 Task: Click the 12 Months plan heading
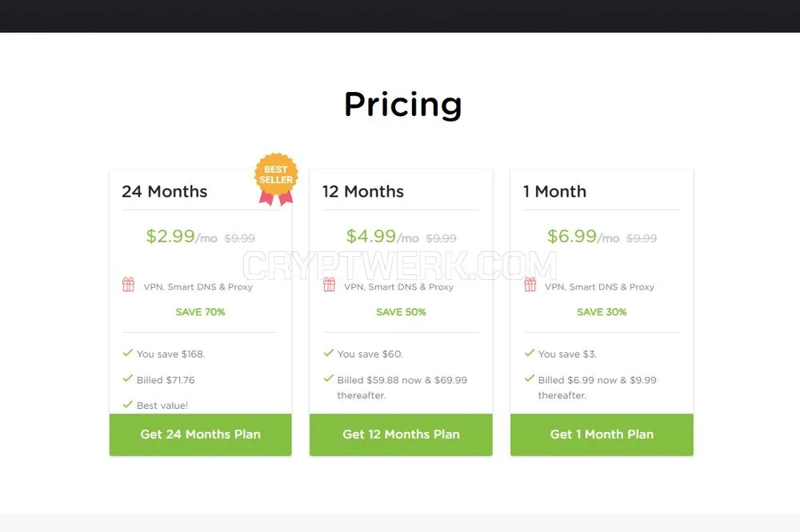coord(362,191)
